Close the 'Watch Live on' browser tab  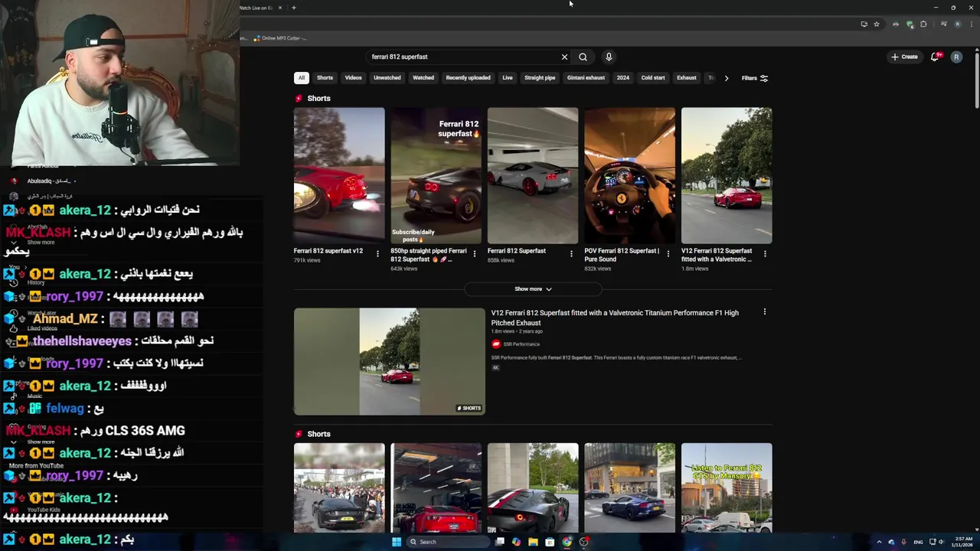point(279,8)
